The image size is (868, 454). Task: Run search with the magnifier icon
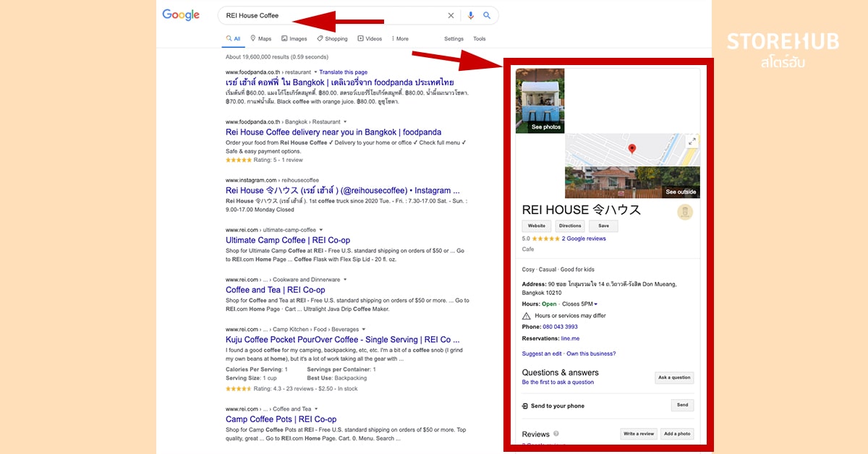pyautogui.click(x=488, y=15)
